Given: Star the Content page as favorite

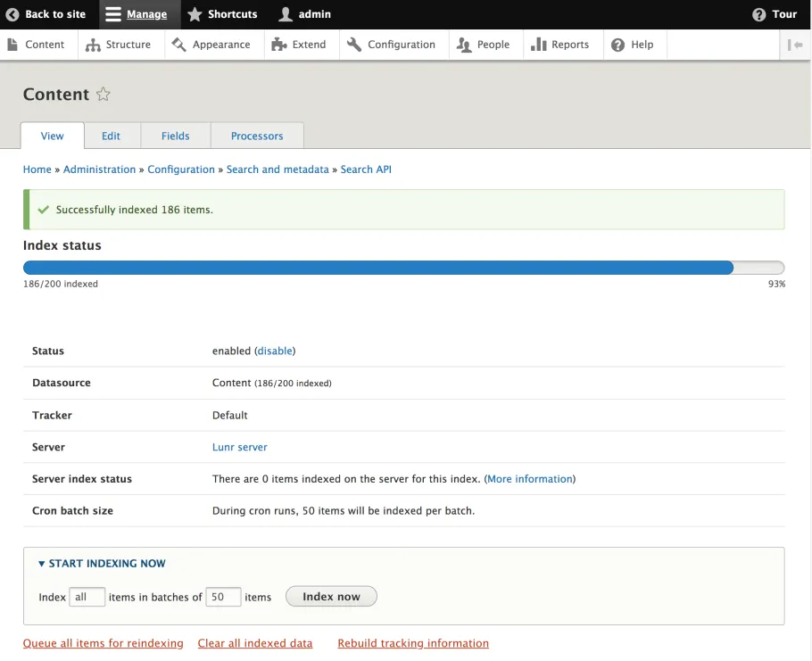Looking at the screenshot, I should [x=104, y=93].
